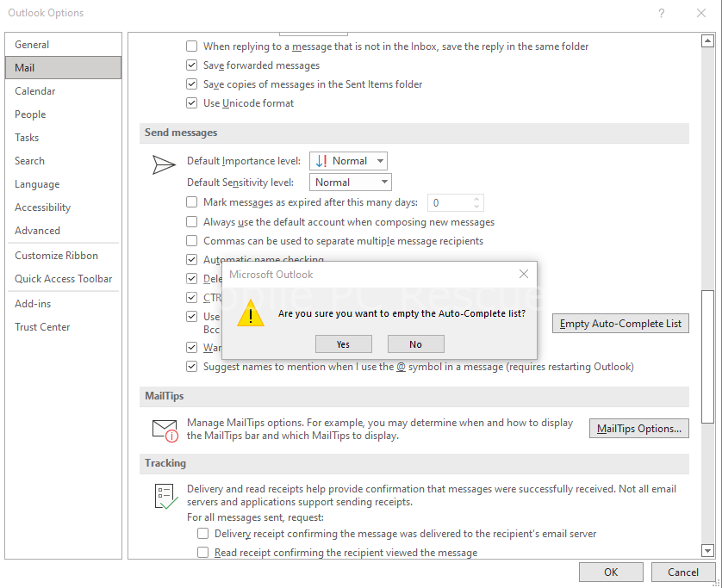Close the Microsoft Outlook confirmation dialog
Screen dimensions: 722x588
click(x=523, y=274)
